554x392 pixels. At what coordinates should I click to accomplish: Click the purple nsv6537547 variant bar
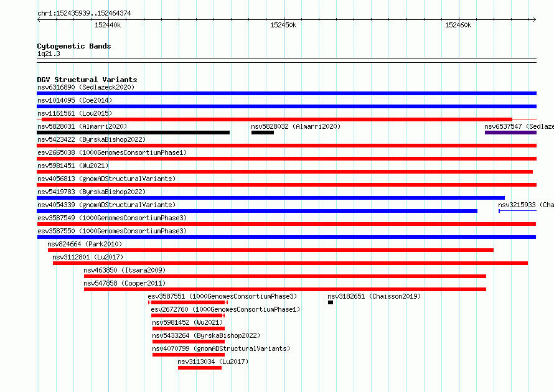coord(510,133)
